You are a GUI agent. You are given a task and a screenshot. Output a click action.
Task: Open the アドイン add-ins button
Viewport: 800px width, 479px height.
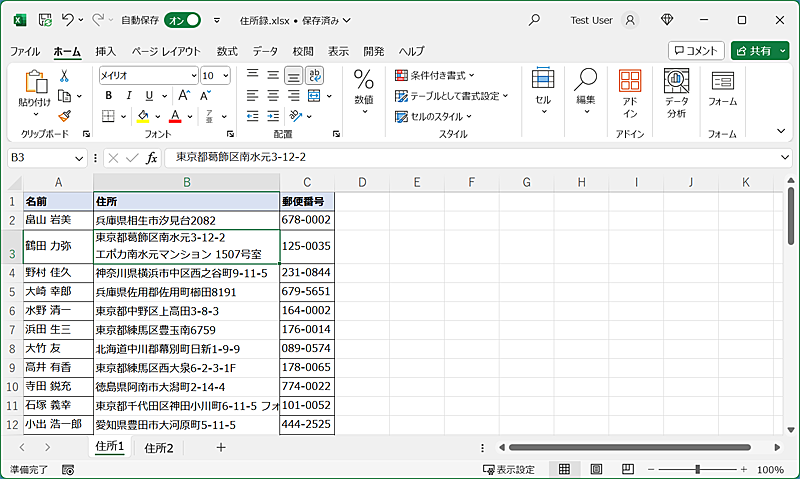click(629, 94)
